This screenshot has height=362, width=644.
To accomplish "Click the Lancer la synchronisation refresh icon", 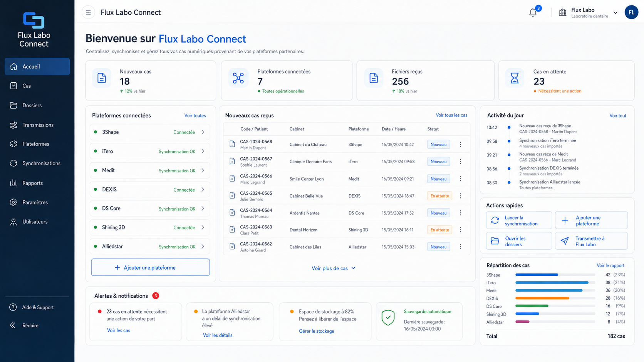I will pyautogui.click(x=495, y=220).
